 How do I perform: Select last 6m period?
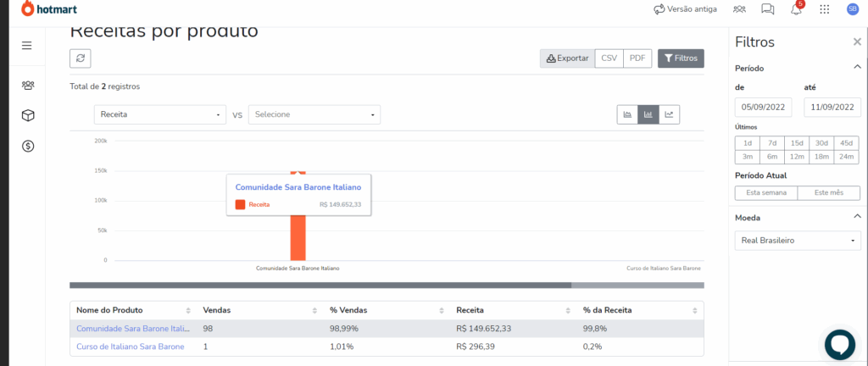click(x=772, y=157)
